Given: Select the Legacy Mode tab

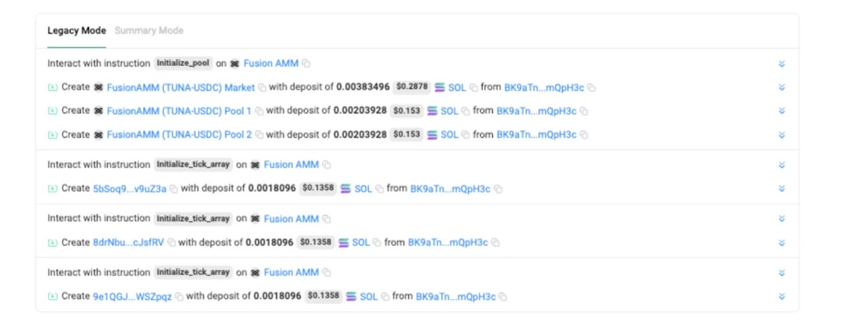Looking at the screenshot, I should click(x=77, y=31).
